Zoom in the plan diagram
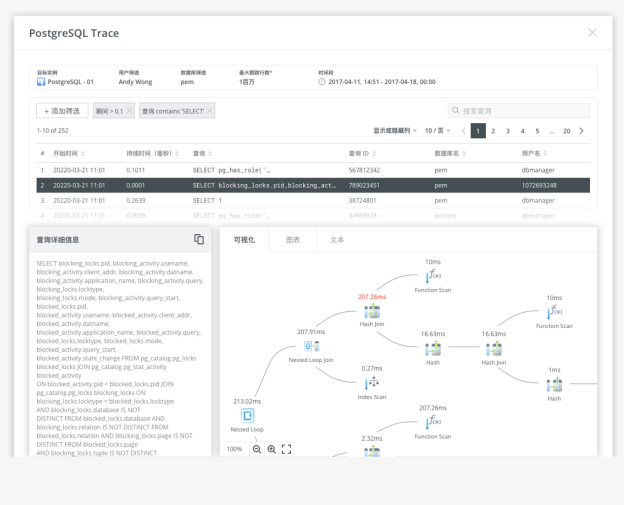Image resolution: width=624 pixels, height=505 pixels. [x=272, y=449]
